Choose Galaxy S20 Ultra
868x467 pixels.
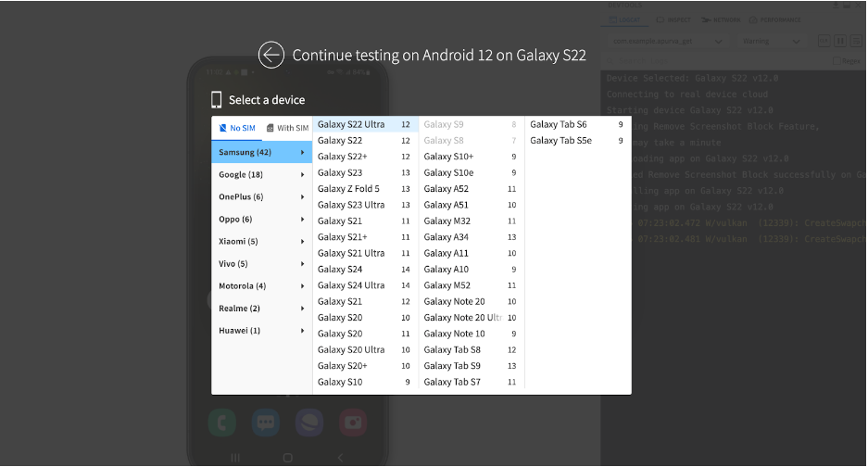365,349
